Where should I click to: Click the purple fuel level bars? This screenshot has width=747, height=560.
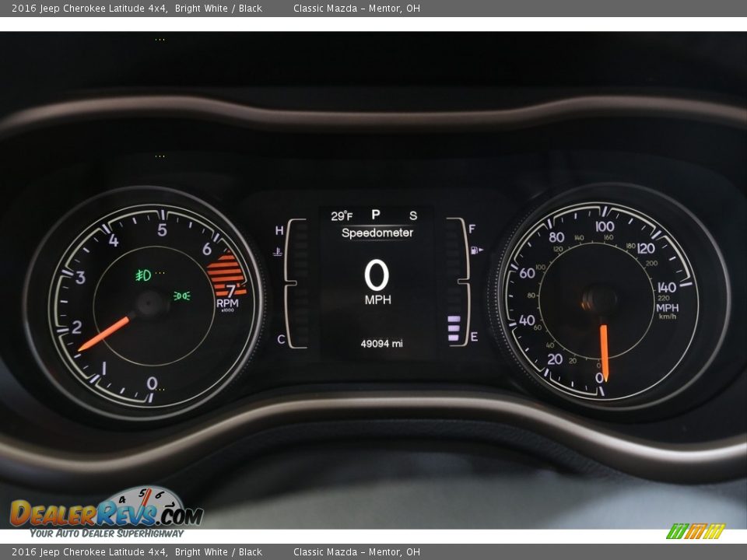coord(454,328)
